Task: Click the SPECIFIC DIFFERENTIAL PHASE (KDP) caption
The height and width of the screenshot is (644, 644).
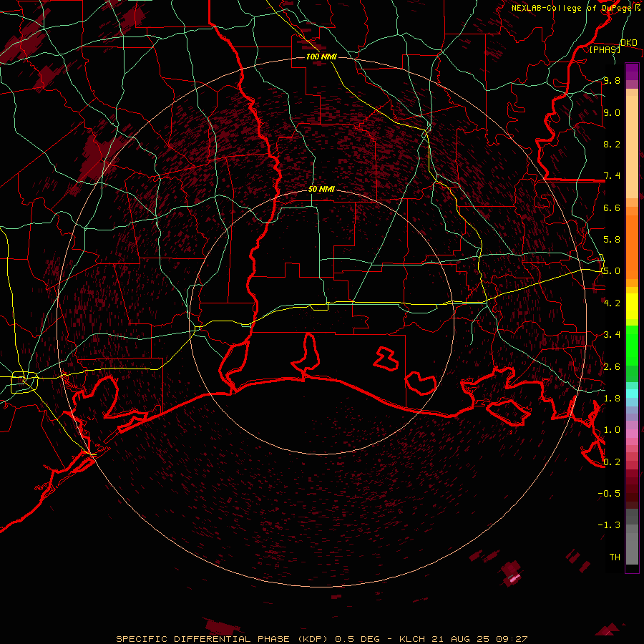Action: (223, 639)
